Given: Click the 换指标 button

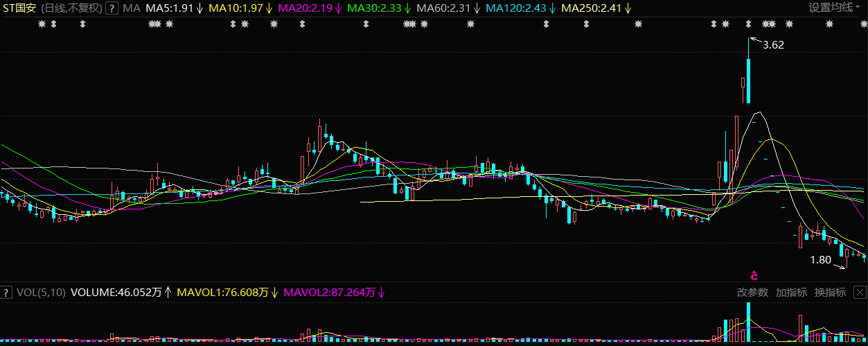Looking at the screenshot, I should click(x=830, y=293).
